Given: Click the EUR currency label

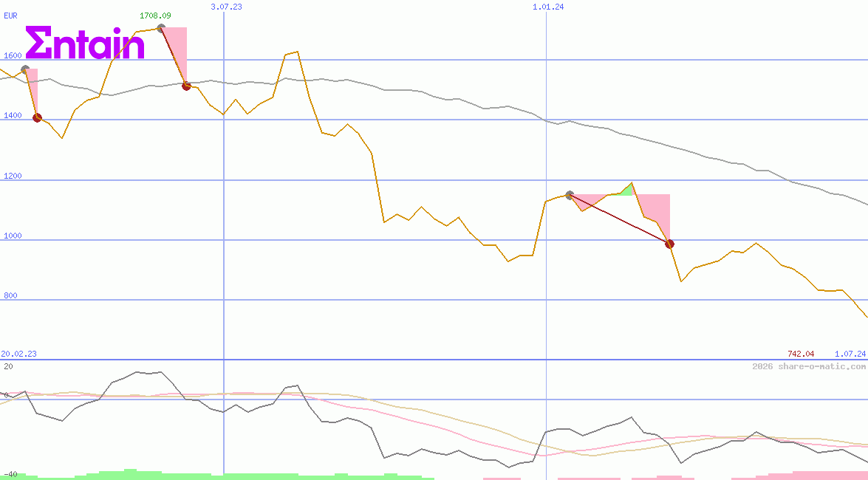Looking at the screenshot, I should pos(10,15).
